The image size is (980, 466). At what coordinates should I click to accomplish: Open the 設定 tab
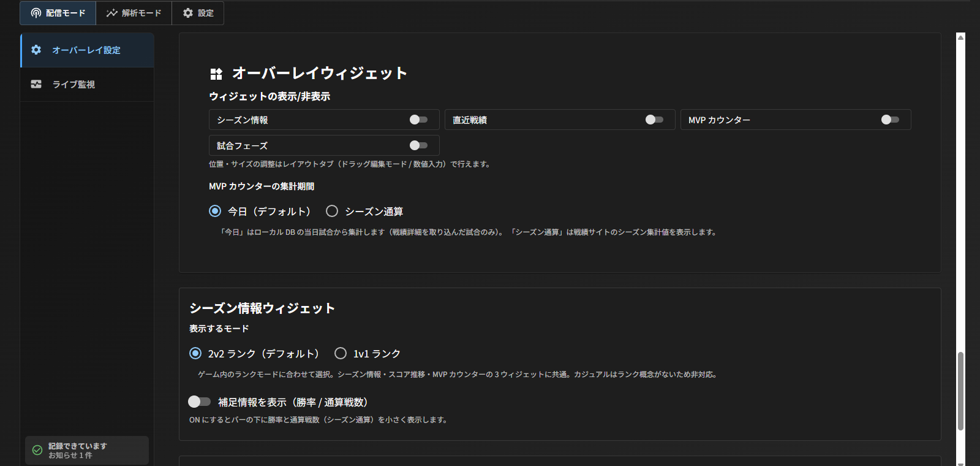[198, 13]
